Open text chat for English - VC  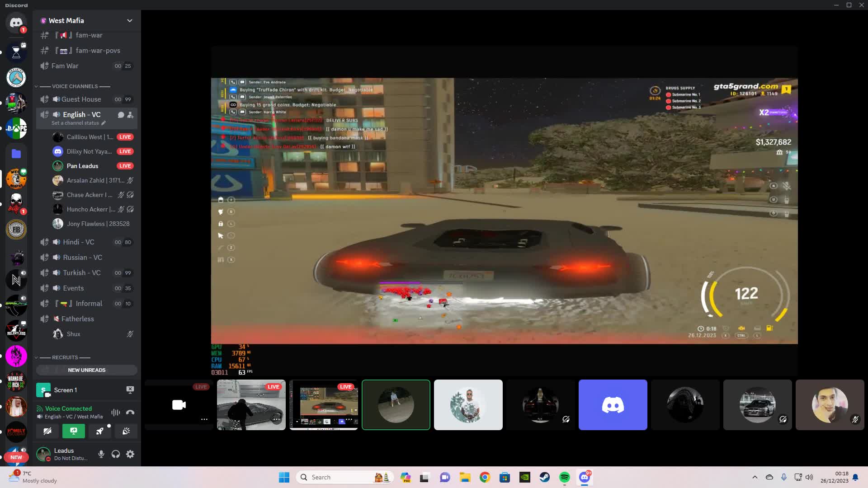coord(121,115)
